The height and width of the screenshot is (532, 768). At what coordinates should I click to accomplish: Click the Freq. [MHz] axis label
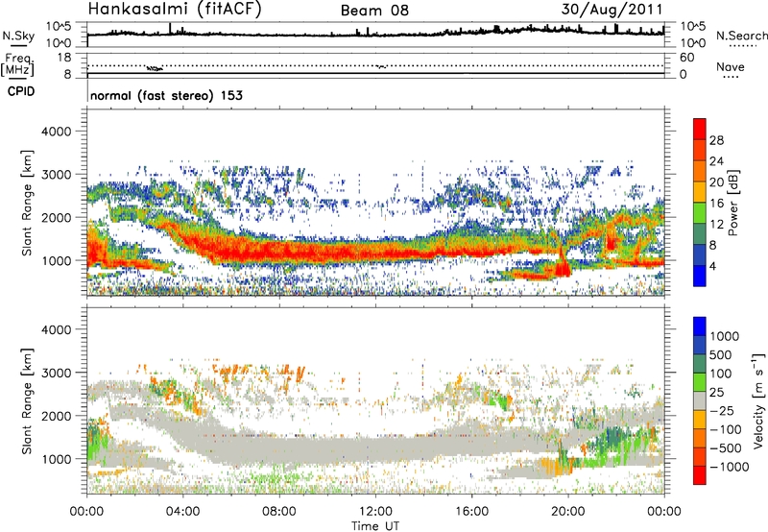17,65
